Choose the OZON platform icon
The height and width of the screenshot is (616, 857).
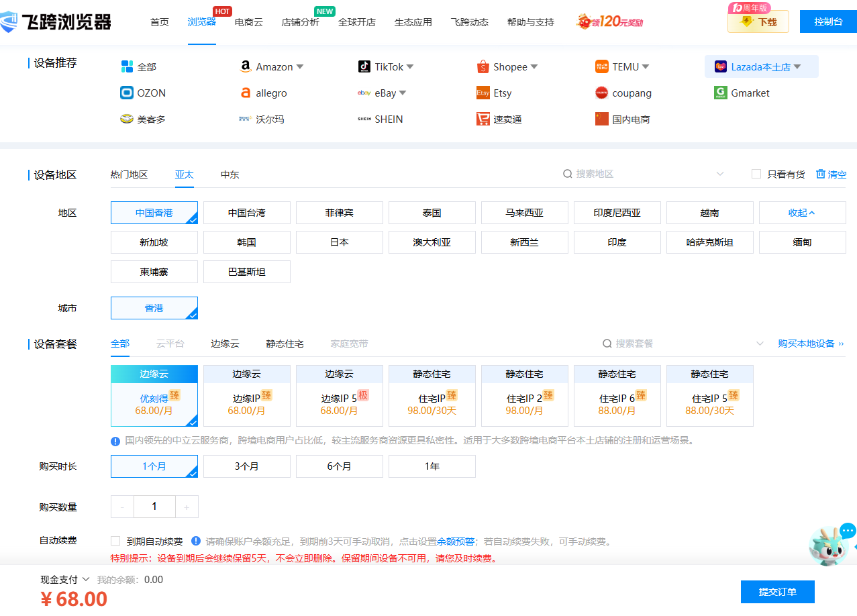127,93
